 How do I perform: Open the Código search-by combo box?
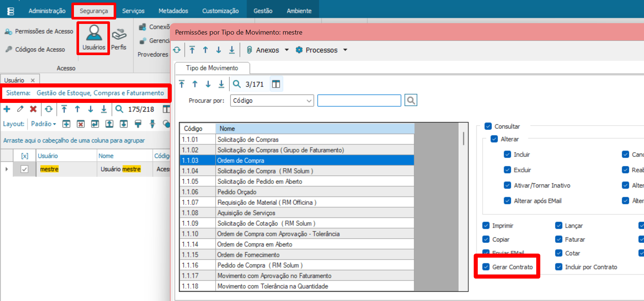pyautogui.click(x=272, y=100)
